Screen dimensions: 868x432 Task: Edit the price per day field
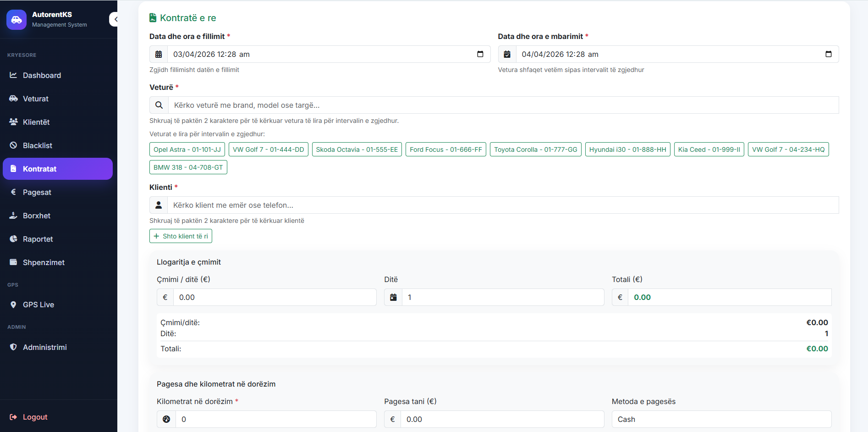[x=275, y=297]
